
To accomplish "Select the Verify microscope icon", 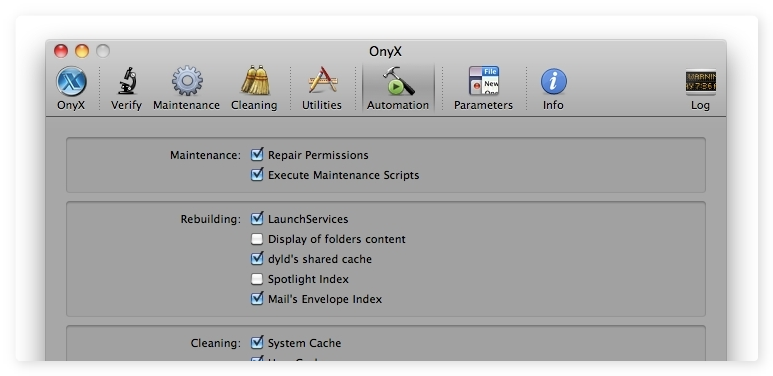I will tap(127, 81).
